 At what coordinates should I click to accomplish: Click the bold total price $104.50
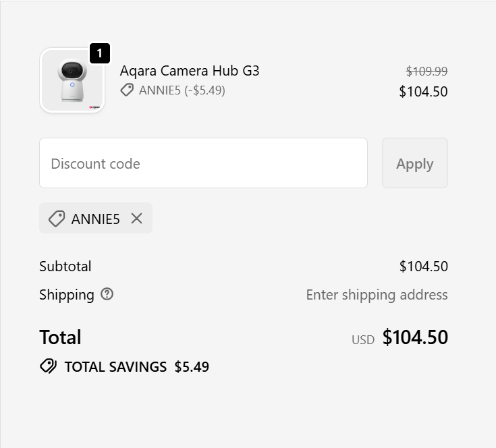pos(415,337)
